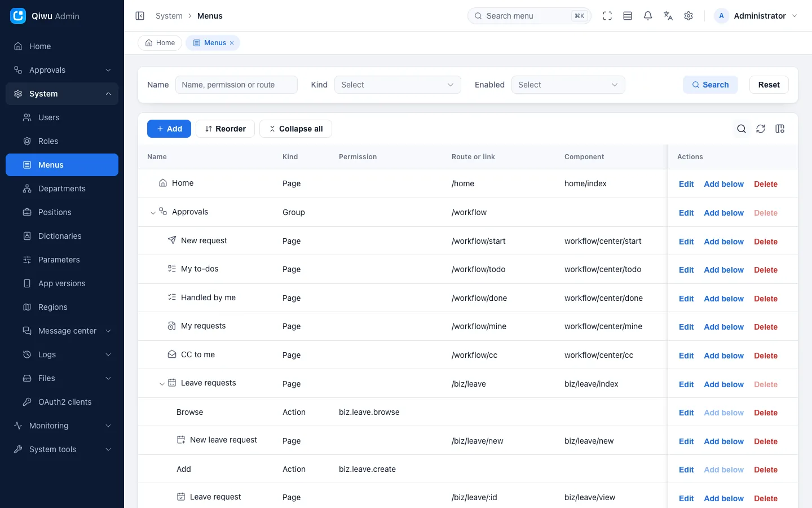The height and width of the screenshot is (508, 812).
Task: Open the Administrator account menu
Action: (756, 16)
